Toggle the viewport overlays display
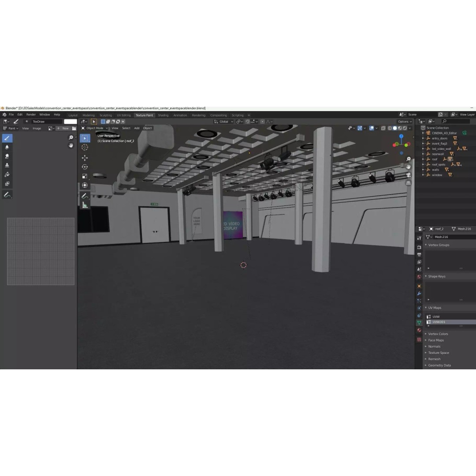This screenshot has height=476, width=476. [x=372, y=128]
